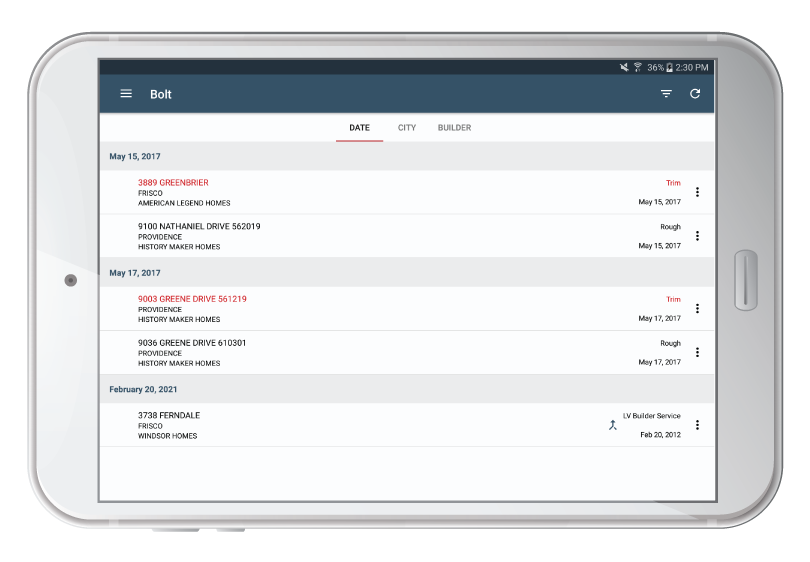
Task: Open the hamburger navigation menu
Action: click(x=126, y=94)
